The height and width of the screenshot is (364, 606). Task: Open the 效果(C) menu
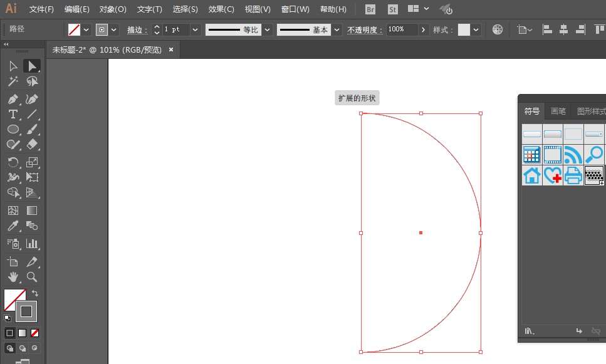[x=221, y=9]
